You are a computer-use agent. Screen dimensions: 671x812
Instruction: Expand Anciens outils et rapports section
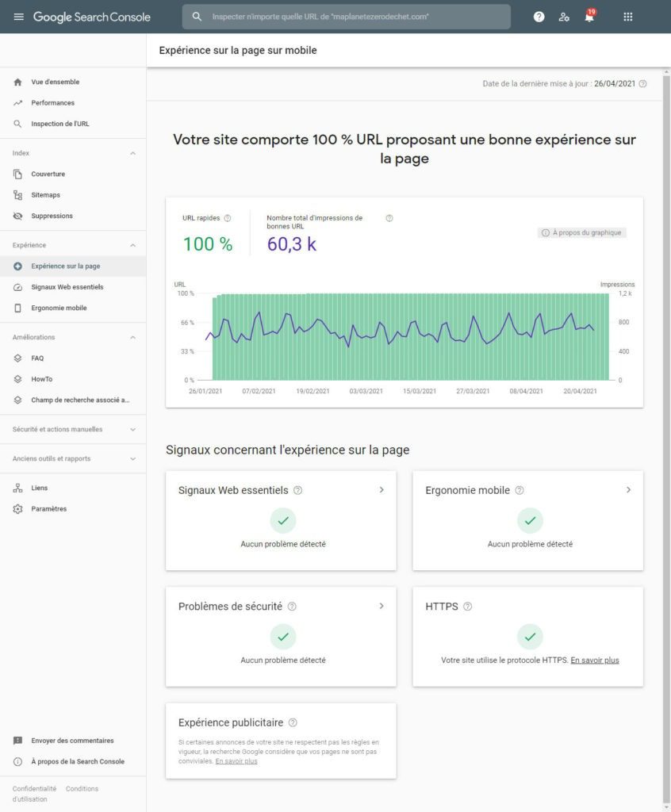click(132, 459)
